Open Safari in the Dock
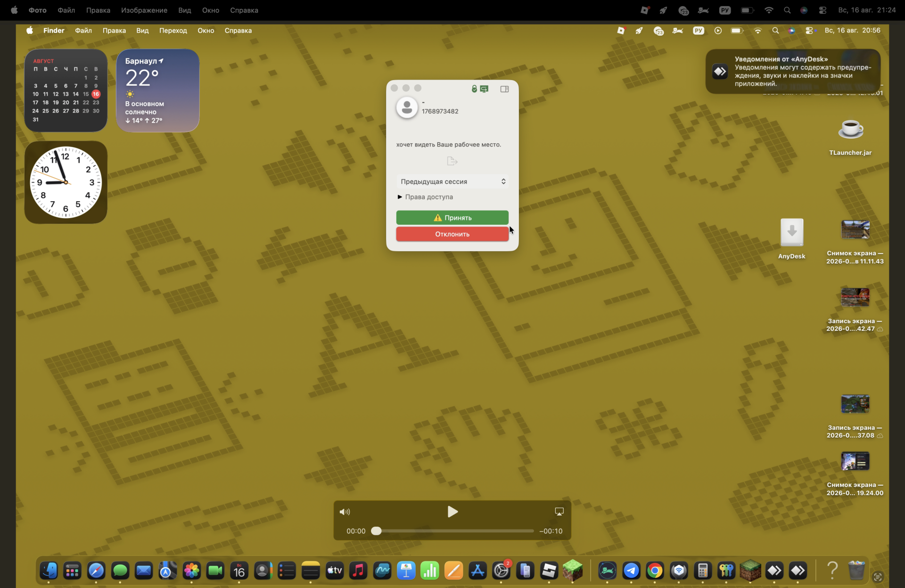The width and height of the screenshot is (905, 588). tap(96, 571)
